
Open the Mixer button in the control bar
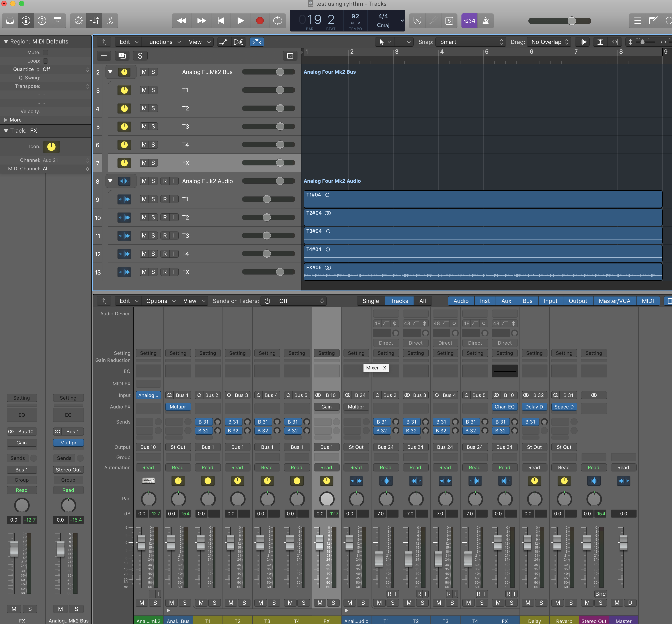click(x=94, y=21)
